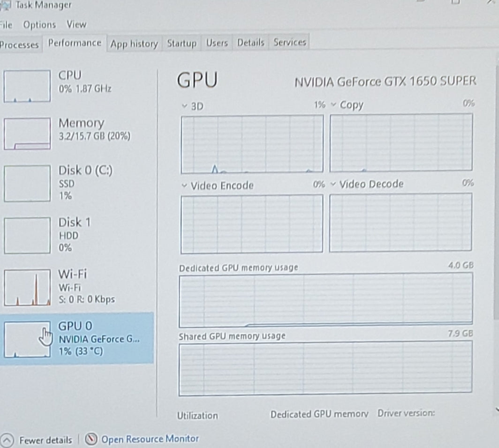Click the Copy engine usage graph
The height and width of the screenshot is (448, 499).
pyautogui.click(x=401, y=142)
